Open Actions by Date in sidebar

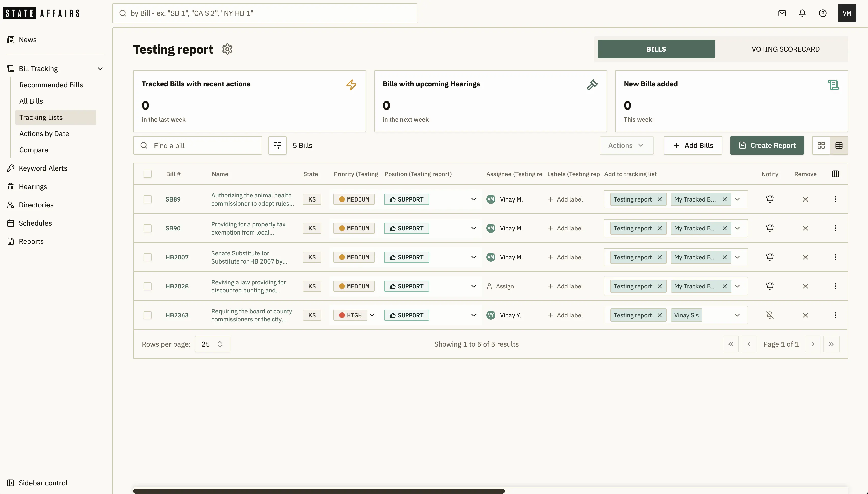(44, 134)
